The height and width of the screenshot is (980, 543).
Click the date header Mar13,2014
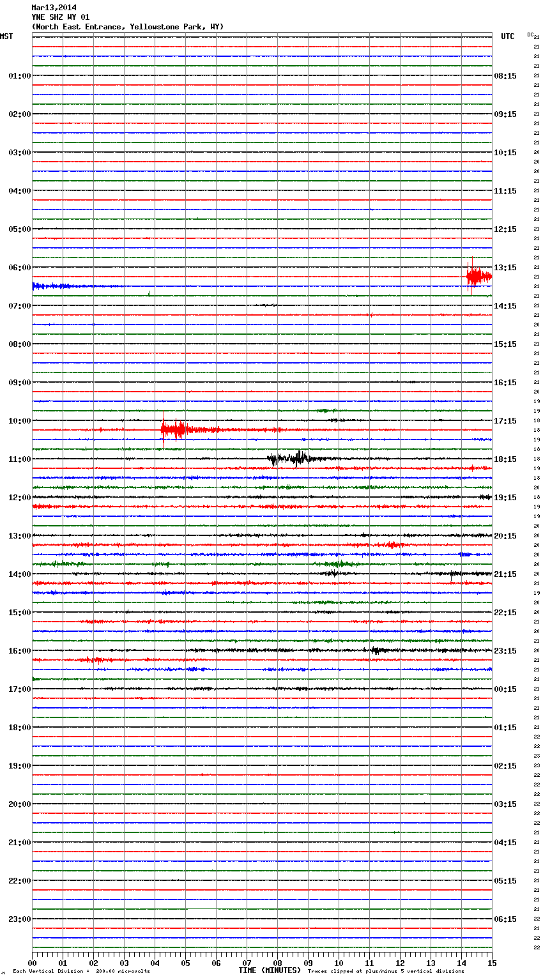(x=54, y=8)
